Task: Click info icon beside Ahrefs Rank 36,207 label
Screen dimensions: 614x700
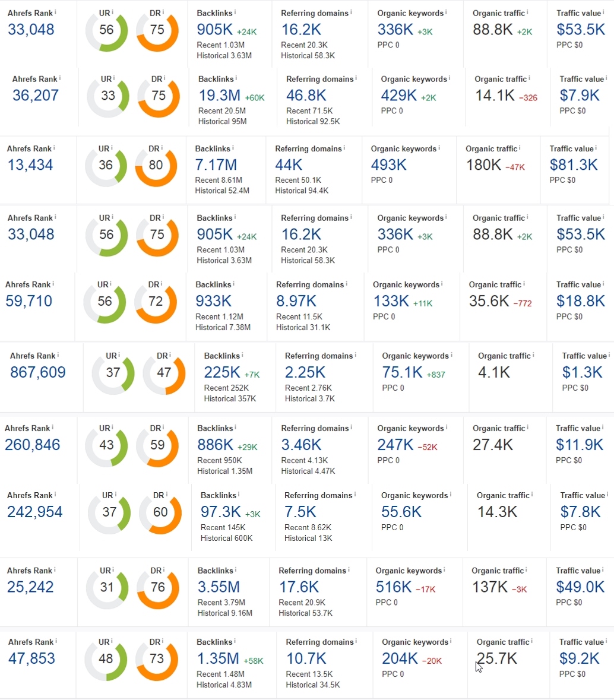Action: (60, 78)
